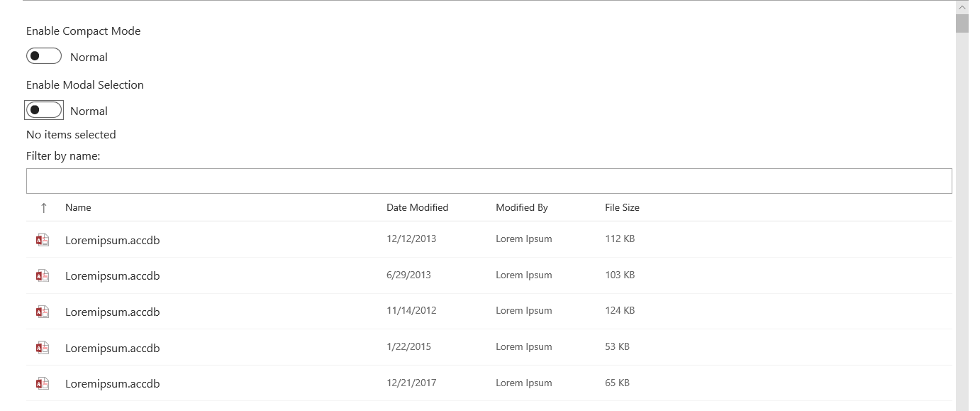980x411 pixels.
Task: Click the date 12/12/2013 cell
Action: (411, 239)
